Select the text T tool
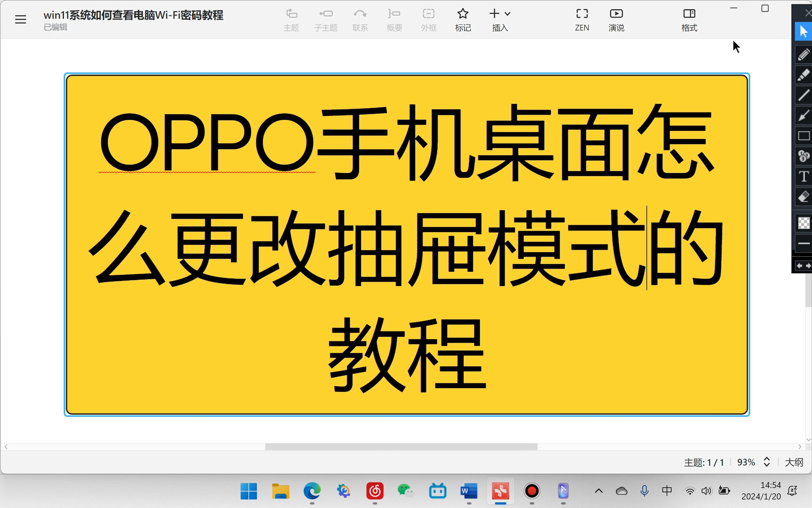Viewport: 812px width, 508px height. click(x=804, y=176)
